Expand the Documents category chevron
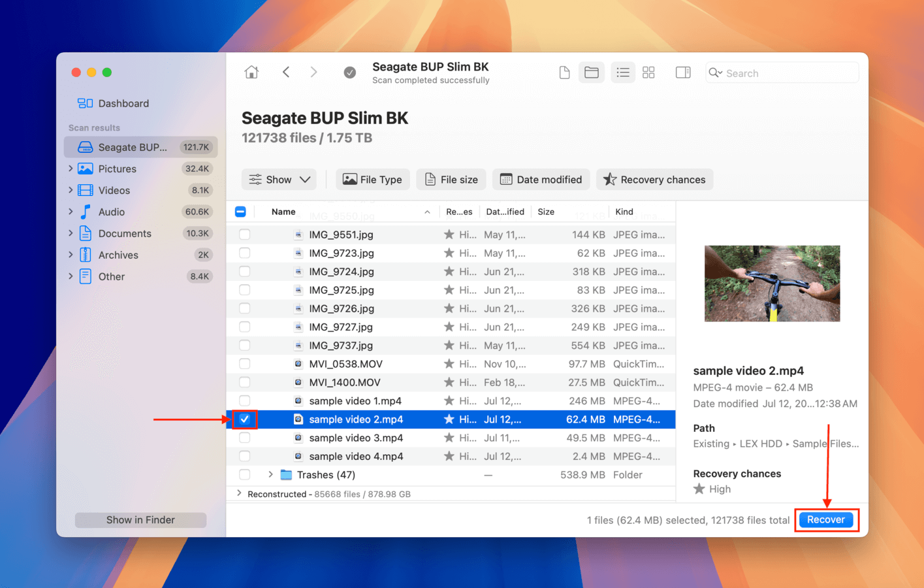The image size is (924, 588). click(71, 233)
